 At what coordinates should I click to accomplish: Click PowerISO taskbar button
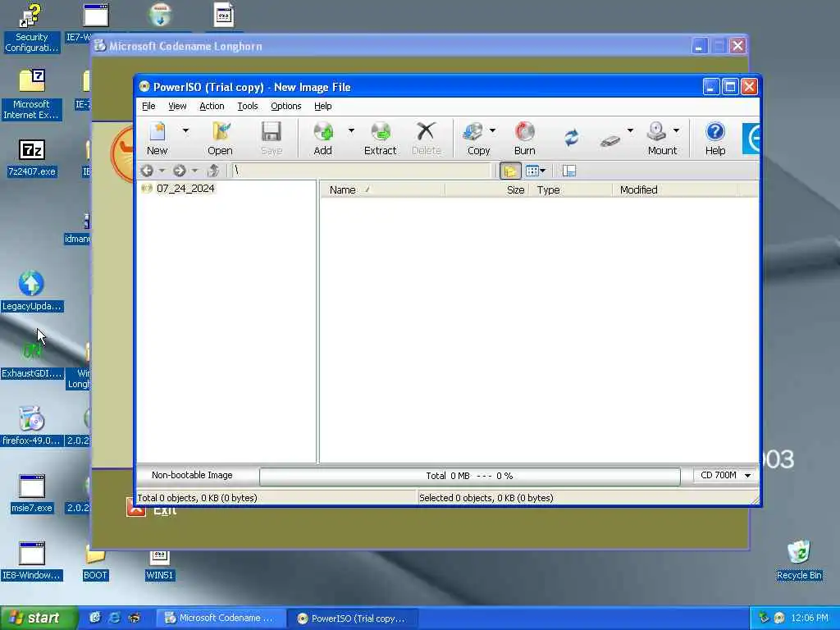[x=354, y=619]
